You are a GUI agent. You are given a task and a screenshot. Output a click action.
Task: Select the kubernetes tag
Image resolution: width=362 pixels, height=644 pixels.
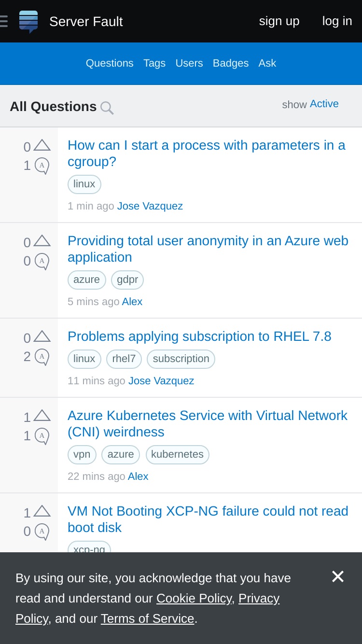click(178, 455)
